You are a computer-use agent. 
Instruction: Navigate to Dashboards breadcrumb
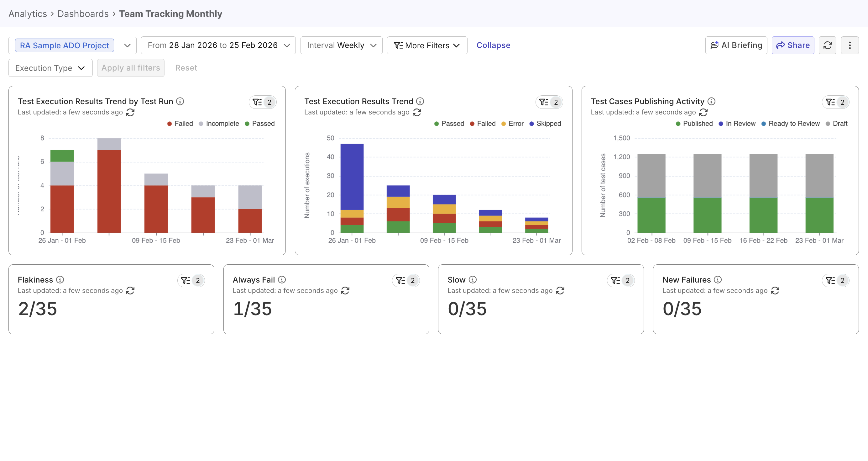[x=83, y=13]
